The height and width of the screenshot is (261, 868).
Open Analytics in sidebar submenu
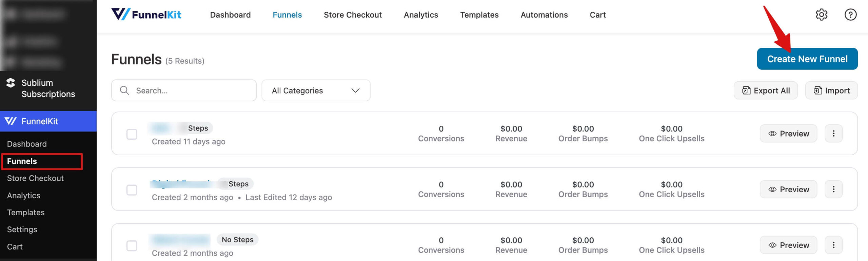pyautogui.click(x=24, y=195)
